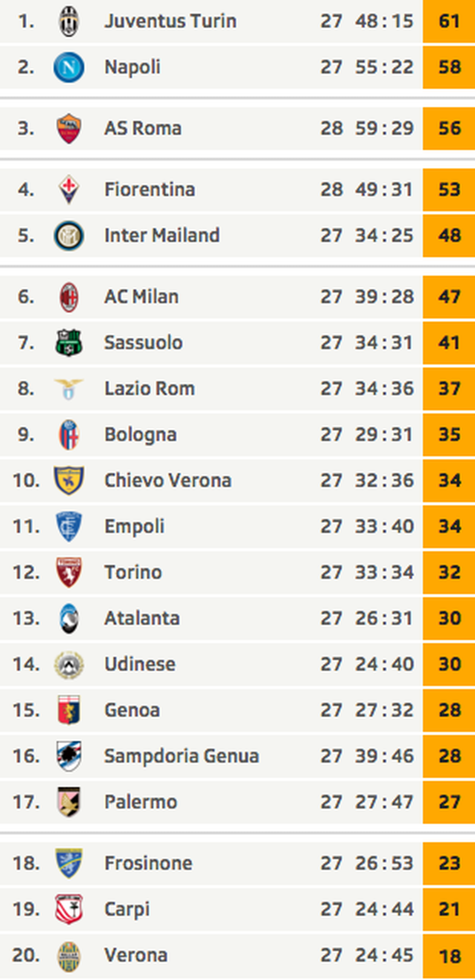This screenshot has height=980, width=475.
Task: Open the Torino team link
Action: pyautogui.click(x=133, y=572)
